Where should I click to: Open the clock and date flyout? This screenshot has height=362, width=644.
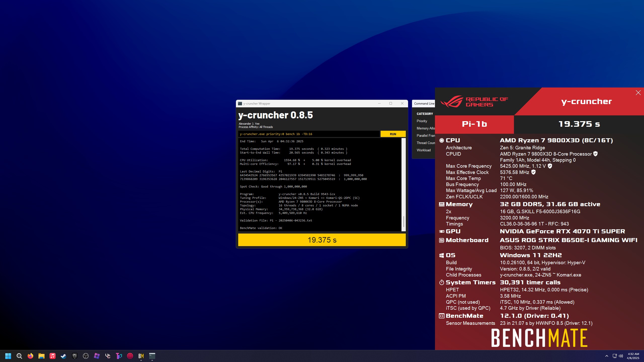click(x=633, y=356)
